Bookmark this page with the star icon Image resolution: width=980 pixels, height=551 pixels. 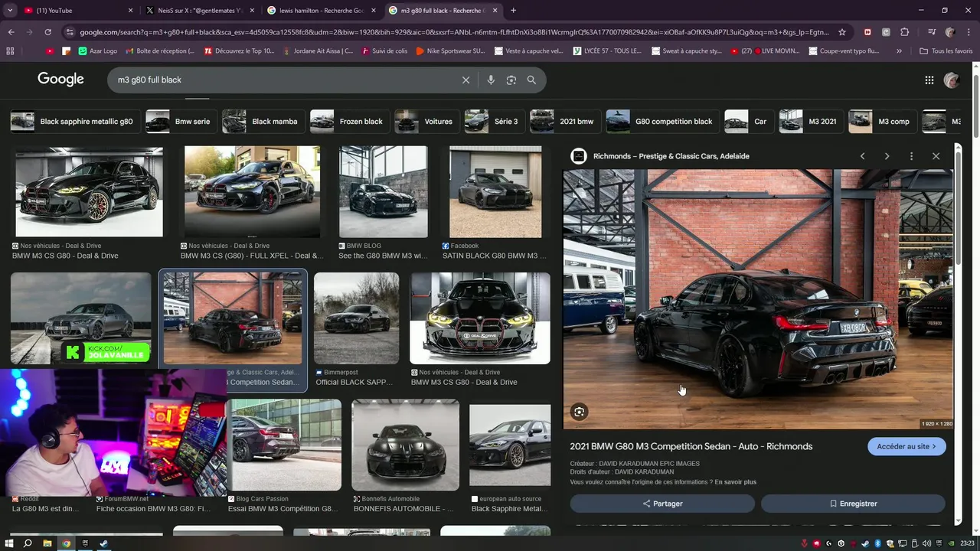point(842,32)
